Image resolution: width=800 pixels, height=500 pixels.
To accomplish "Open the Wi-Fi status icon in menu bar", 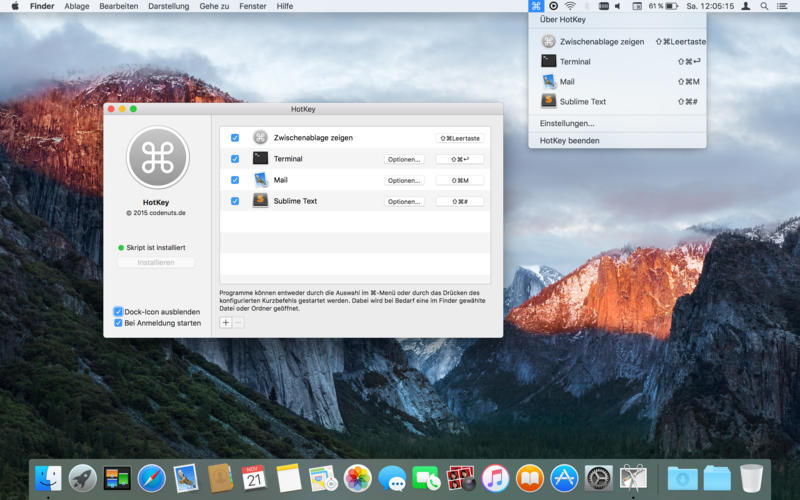I will (x=570, y=6).
